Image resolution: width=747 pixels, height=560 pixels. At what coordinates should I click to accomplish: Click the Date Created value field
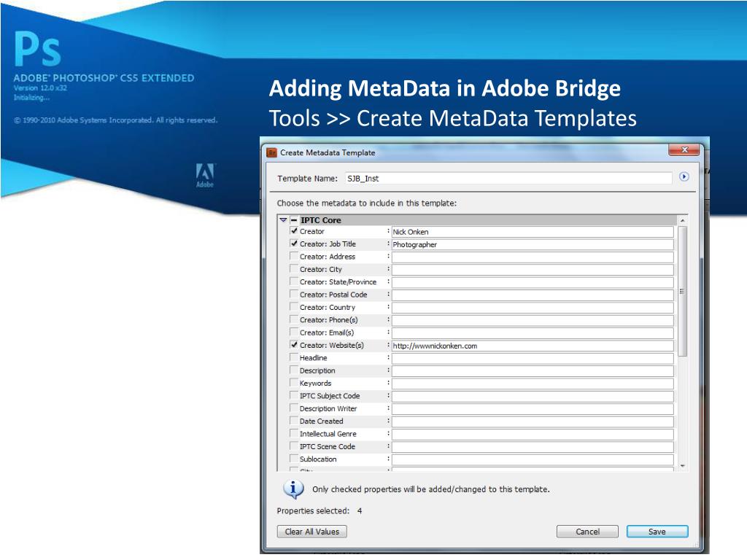pos(533,422)
